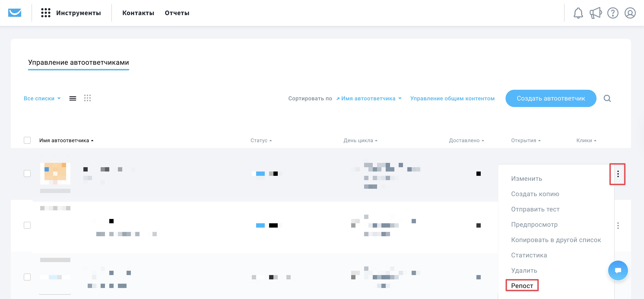Click the Создать автоответчик button

click(x=550, y=98)
